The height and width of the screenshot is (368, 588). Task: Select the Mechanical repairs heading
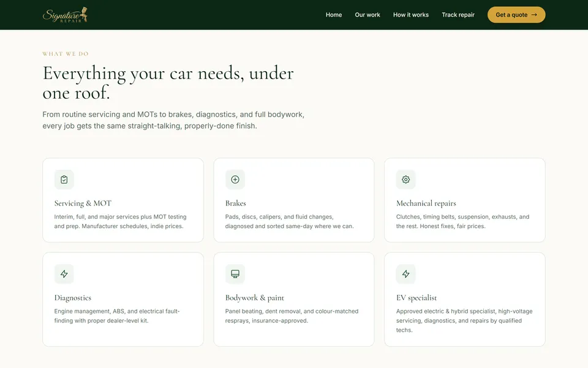426,203
